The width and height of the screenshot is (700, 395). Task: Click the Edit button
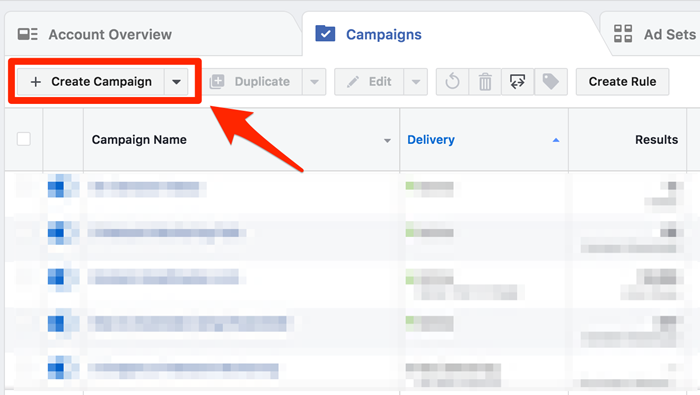click(x=369, y=82)
